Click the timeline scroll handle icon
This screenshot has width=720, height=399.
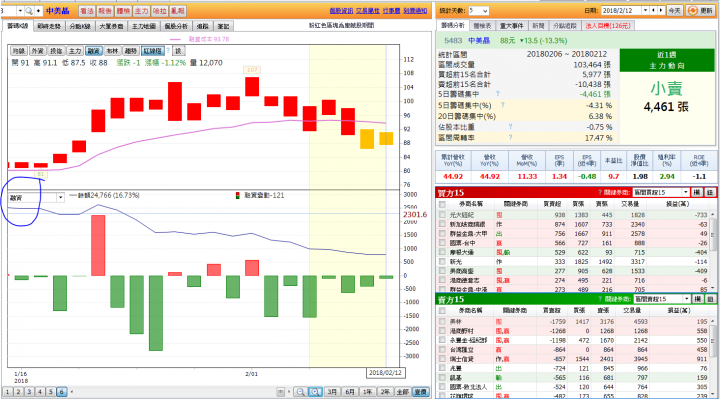[x=280, y=392]
